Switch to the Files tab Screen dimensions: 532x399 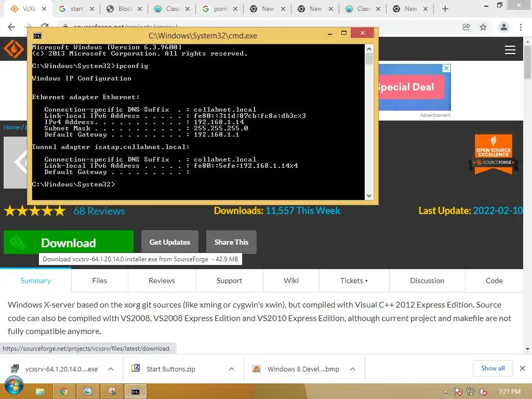coord(99,281)
